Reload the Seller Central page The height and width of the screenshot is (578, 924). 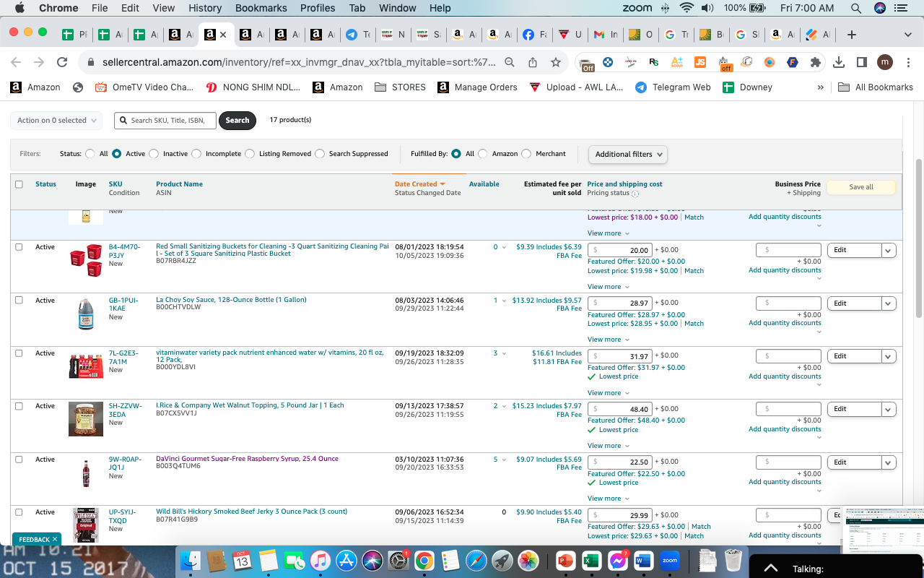click(62, 62)
